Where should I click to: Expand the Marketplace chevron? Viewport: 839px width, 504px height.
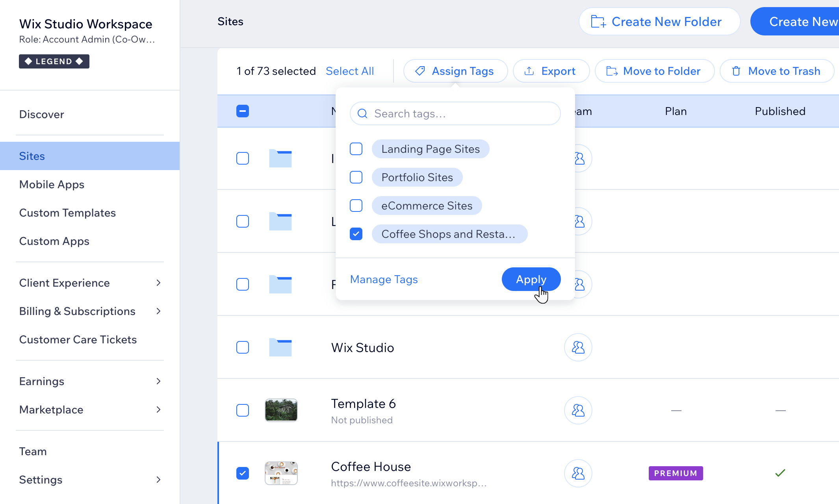tap(158, 409)
